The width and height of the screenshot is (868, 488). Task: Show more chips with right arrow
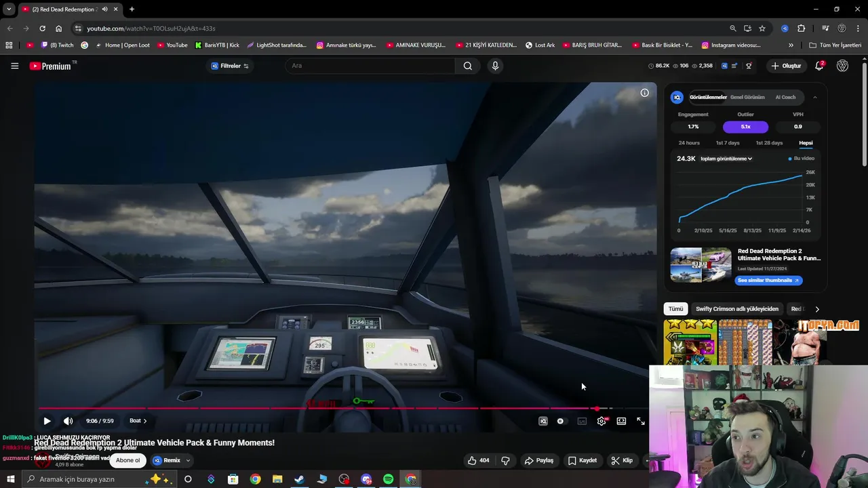[x=816, y=309]
